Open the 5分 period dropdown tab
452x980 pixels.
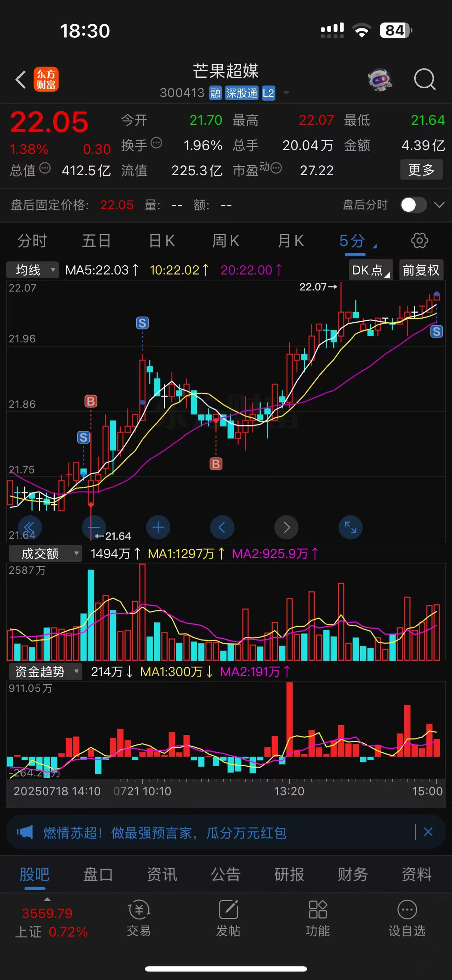click(357, 241)
